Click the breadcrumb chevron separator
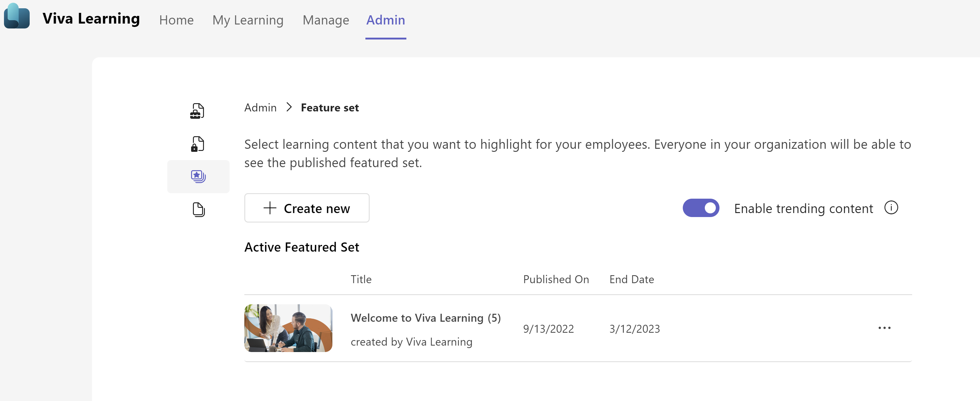 (x=289, y=107)
